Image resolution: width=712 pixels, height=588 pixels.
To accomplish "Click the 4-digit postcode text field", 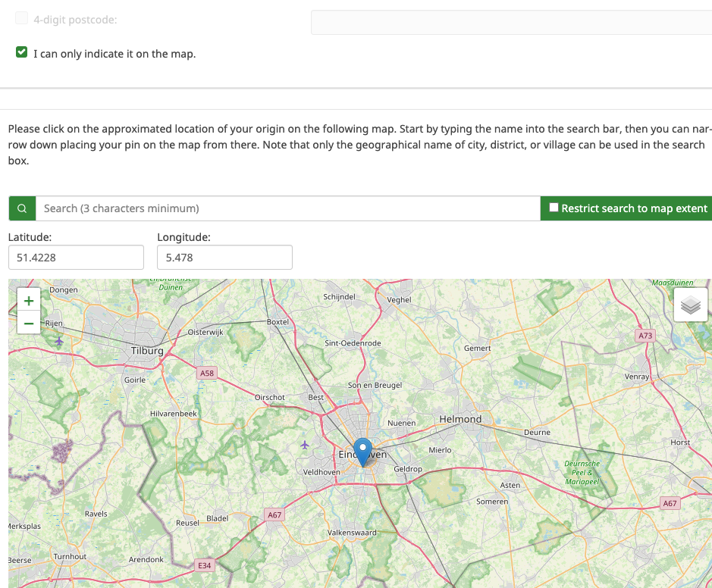I will coord(511,22).
